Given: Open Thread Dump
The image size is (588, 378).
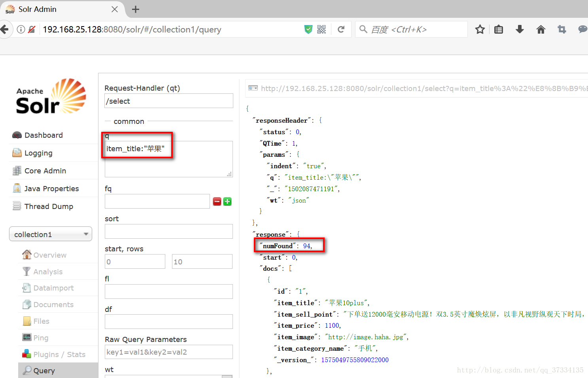Looking at the screenshot, I should pos(49,206).
